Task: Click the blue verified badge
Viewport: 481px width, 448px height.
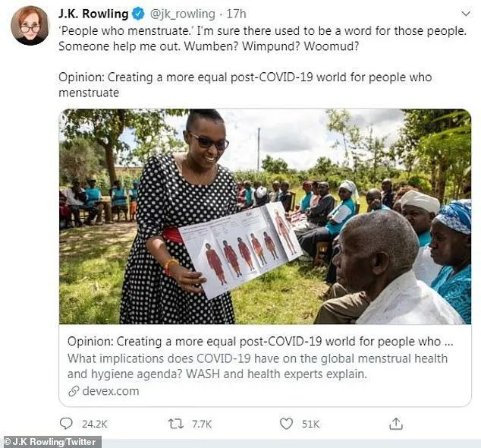Action: coord(138,14)
